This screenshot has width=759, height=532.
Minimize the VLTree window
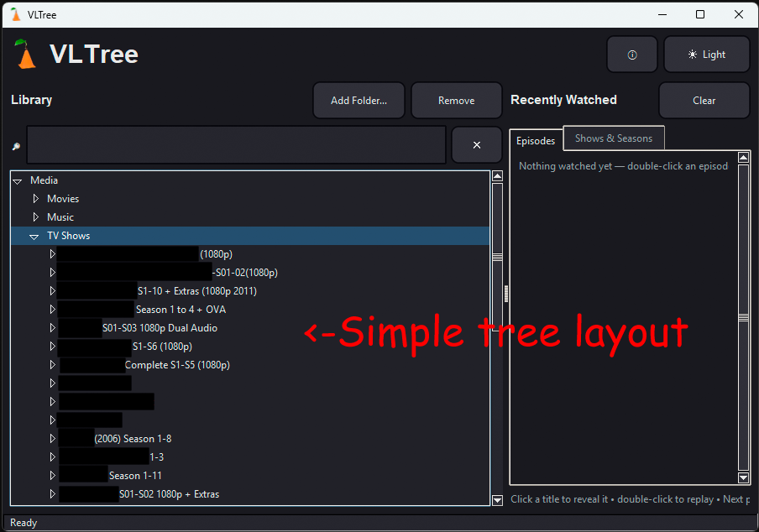click(x=662, y=14)
